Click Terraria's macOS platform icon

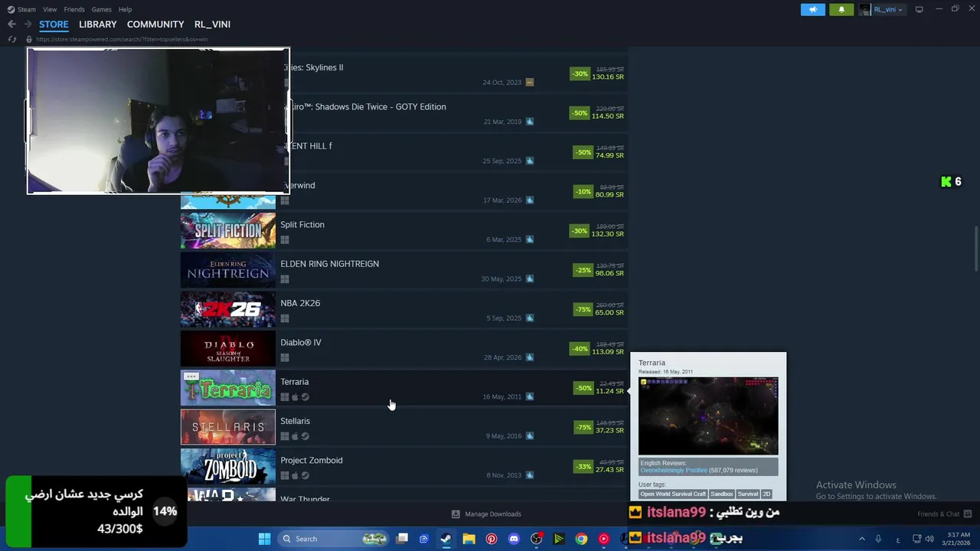(x=295, y=397)
